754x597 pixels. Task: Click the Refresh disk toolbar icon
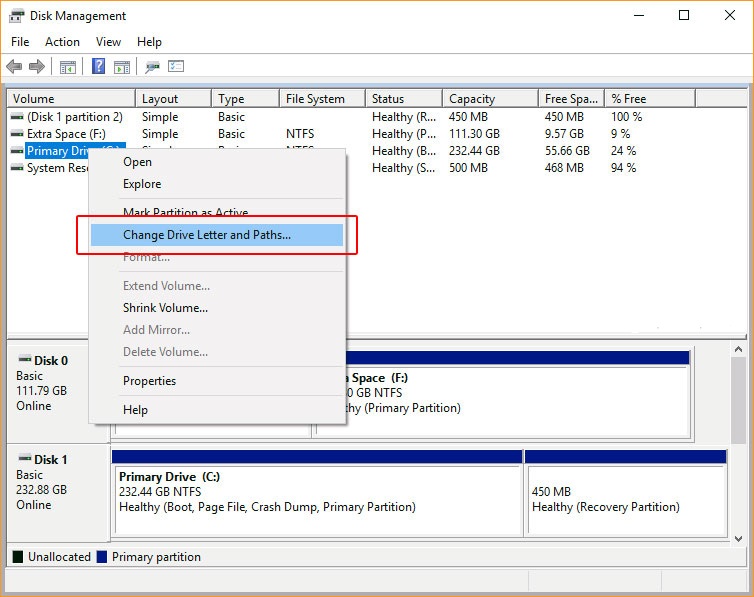pos(152,67)
